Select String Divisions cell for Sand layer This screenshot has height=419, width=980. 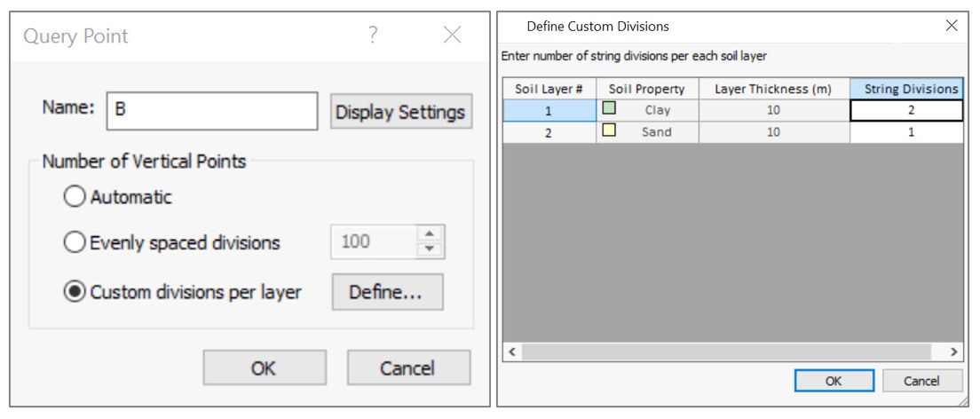coord(905,132)
